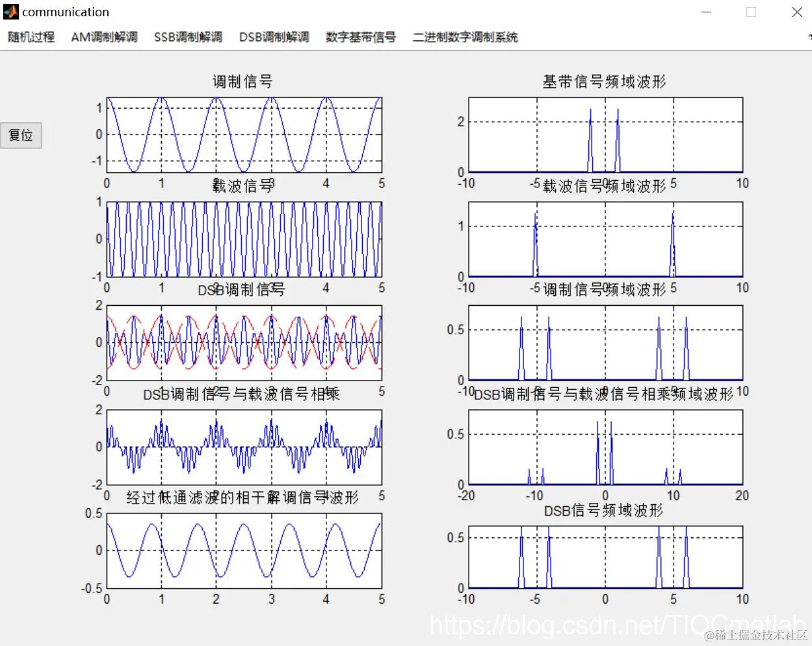Click the 载波信号 carrier waveform plot
The width and height of the screenshot is (812, 646).
click(x=244, y=239)
